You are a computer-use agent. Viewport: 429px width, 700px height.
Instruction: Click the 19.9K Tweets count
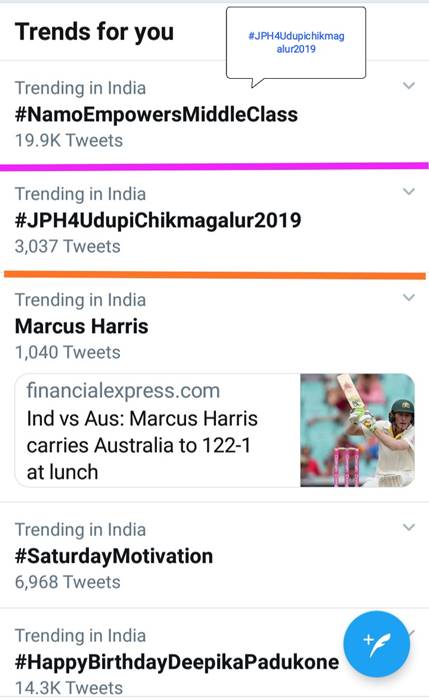tap(69, 141)
